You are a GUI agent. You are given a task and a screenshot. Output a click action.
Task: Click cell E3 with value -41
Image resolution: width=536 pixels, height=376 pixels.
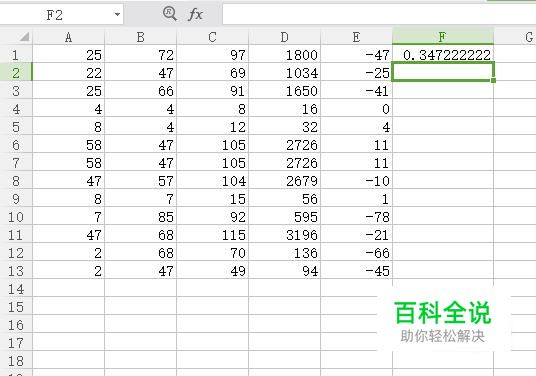coord(357,91)
